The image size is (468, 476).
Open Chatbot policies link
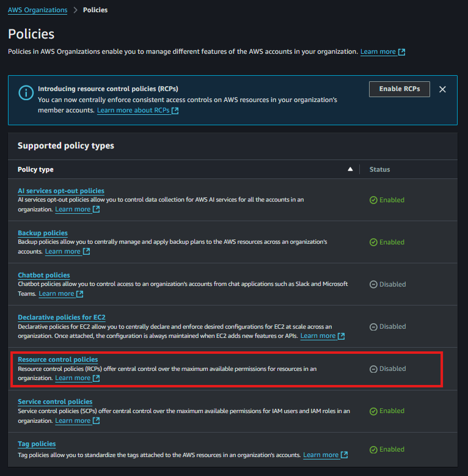pos(44,275)
